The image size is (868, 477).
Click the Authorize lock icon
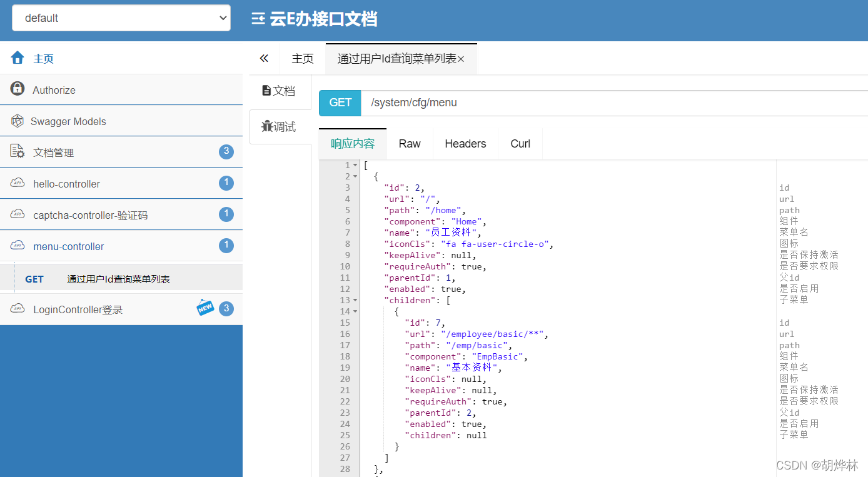point(18,89)
